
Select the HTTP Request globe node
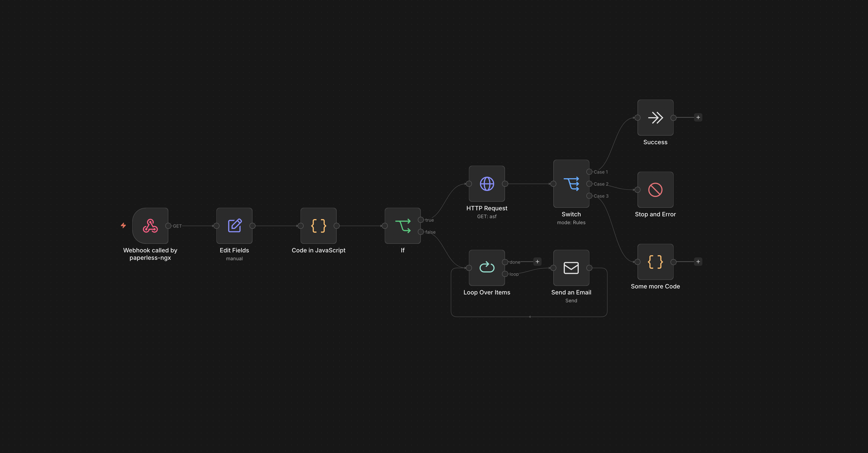coord(487,184)
